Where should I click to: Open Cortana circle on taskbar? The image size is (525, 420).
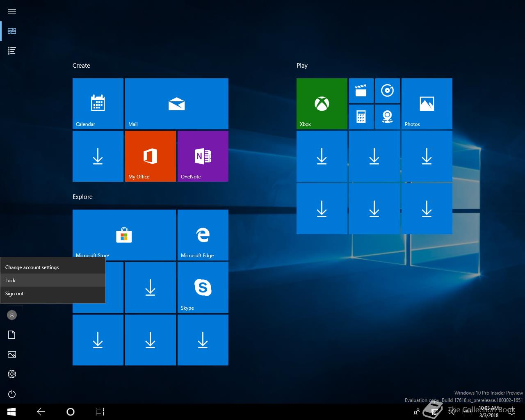[x=71, y=412]
